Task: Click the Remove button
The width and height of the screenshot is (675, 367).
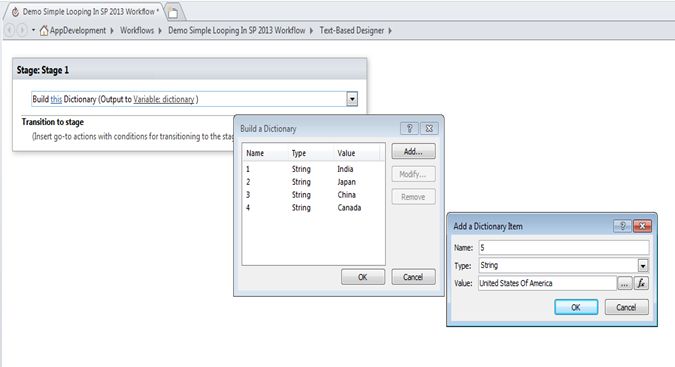Action: click(413, 197)
